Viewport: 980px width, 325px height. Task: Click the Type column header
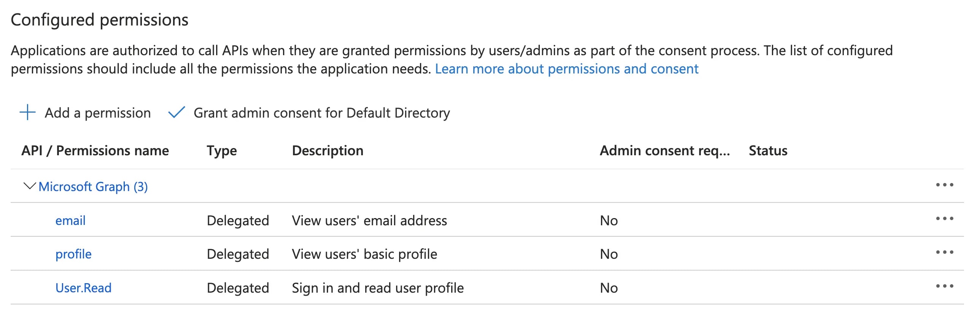pos(222,151)
